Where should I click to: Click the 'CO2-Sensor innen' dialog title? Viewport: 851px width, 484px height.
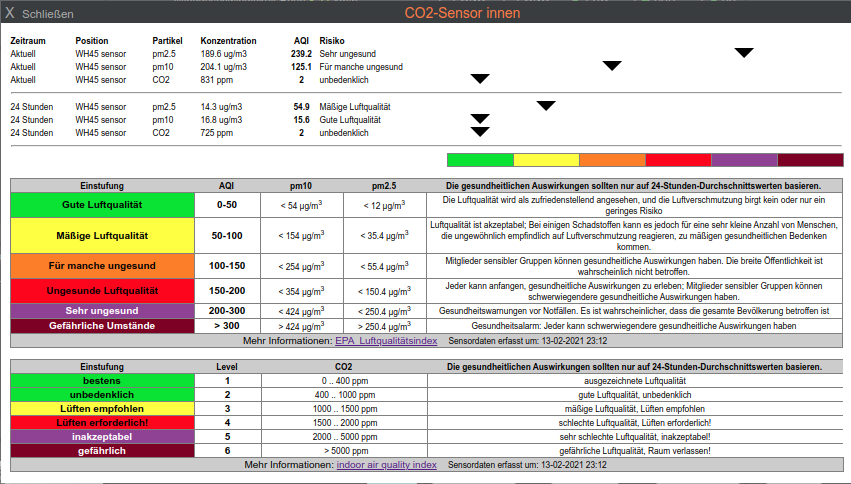(462, 12)
